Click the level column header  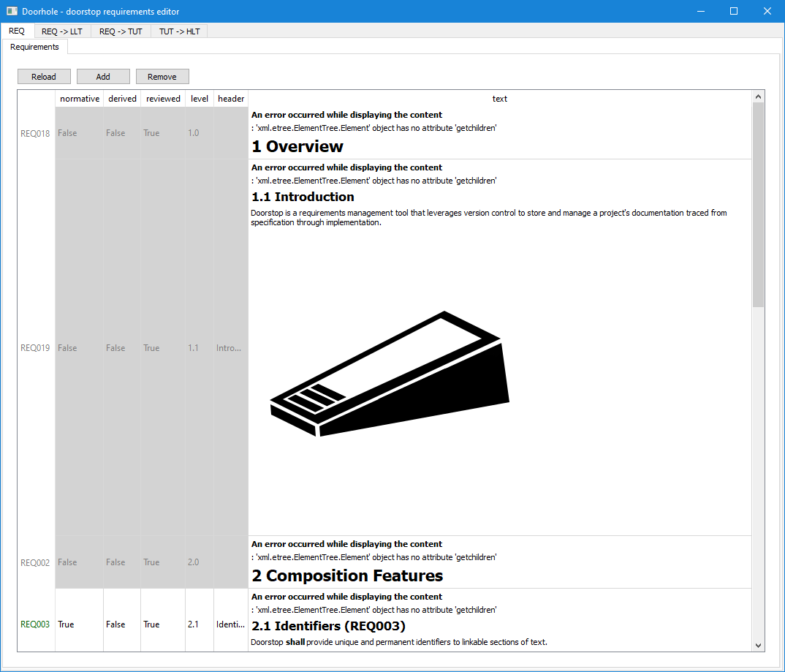coord(199,99)
